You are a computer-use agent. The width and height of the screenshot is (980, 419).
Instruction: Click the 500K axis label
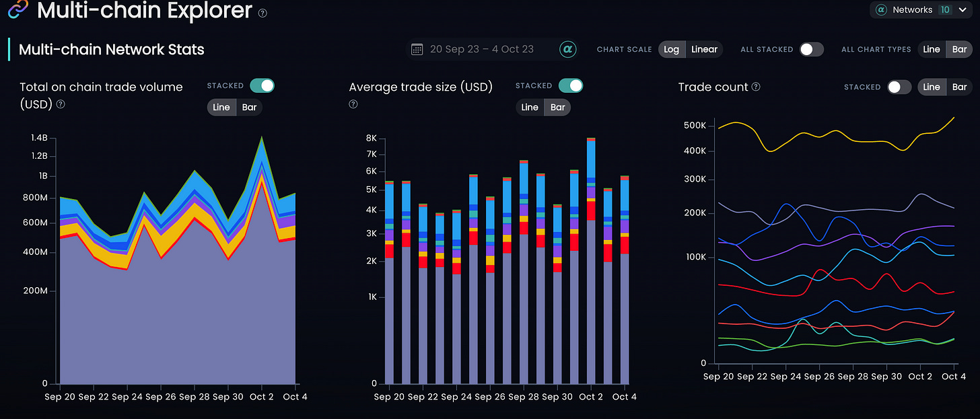pyautogui.click(x=695, y=126)
